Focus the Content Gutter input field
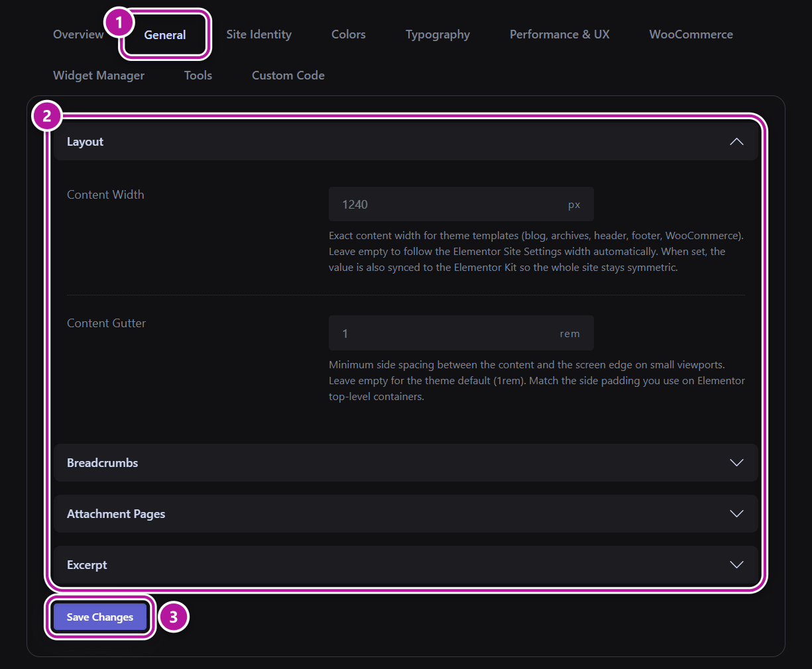 point(461,333)
